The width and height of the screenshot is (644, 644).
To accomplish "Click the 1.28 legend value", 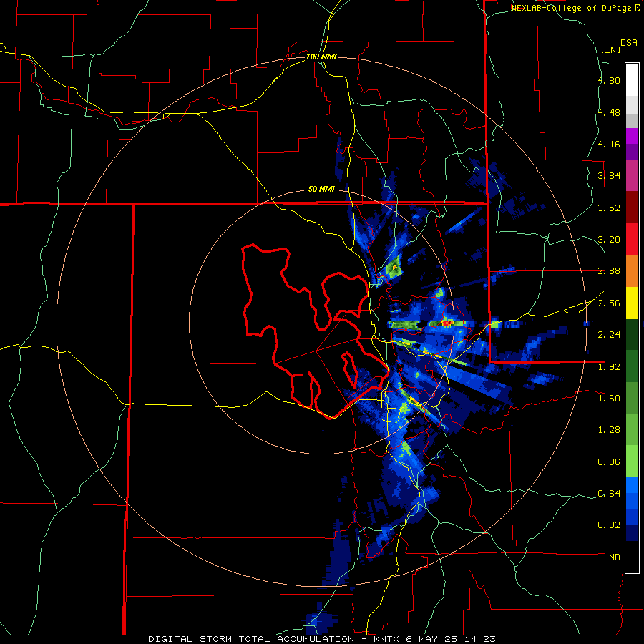I will (x=609, y=430).
